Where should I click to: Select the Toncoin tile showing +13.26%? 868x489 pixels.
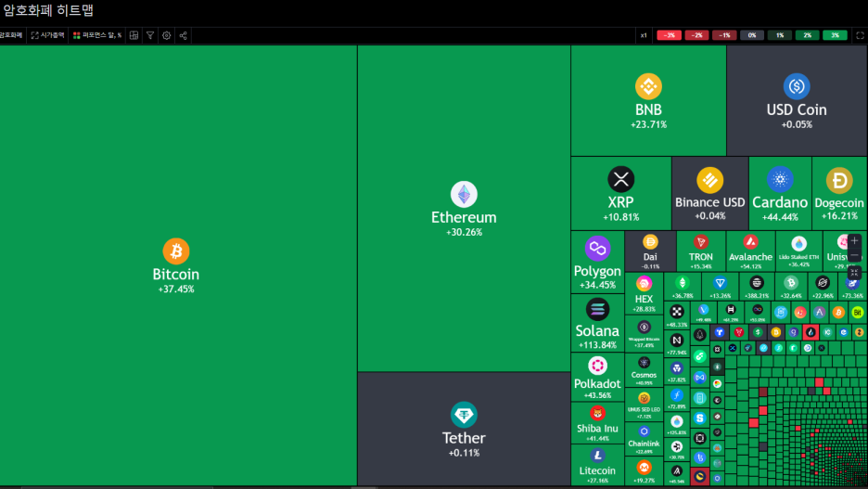click(x=721, y=287)
